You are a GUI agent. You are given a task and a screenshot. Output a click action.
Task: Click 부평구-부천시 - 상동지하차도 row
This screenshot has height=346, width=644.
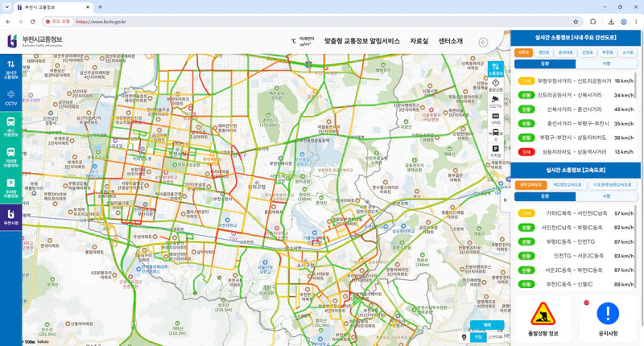click(x=576, y=138)
